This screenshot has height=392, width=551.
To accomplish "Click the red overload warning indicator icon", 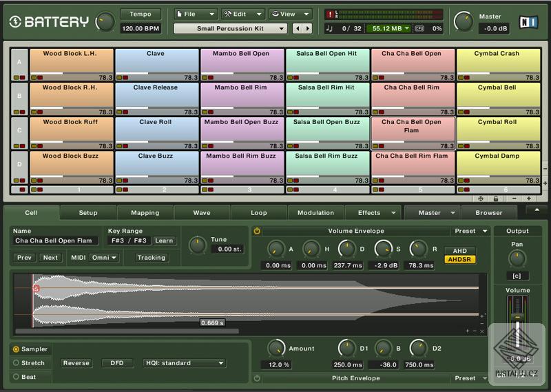I will pos(330,14).
